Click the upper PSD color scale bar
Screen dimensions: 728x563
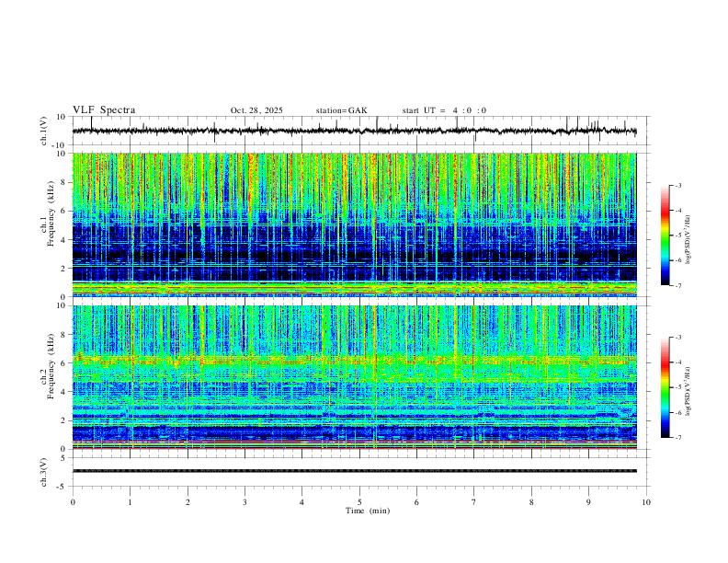665,236
